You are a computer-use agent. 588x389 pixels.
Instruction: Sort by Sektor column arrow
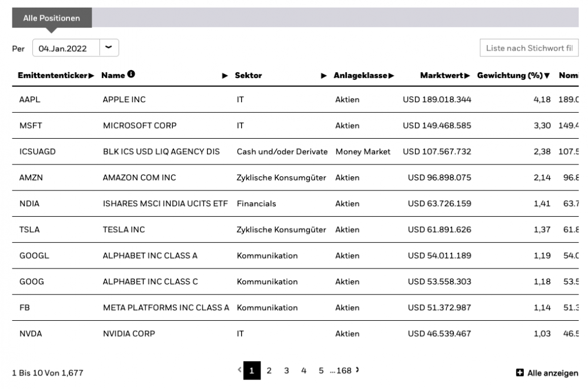pyautogui.click(x=323, y=76)
